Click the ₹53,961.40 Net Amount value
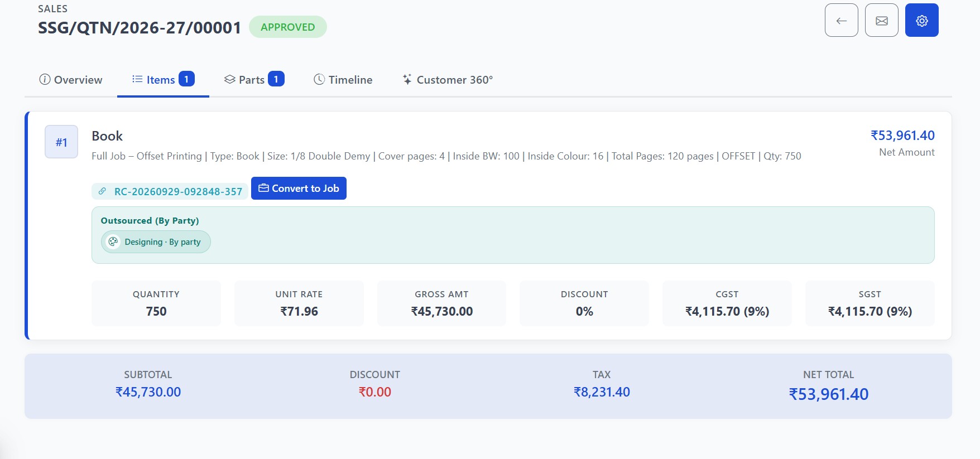980x459 pixels. [x=902, y=136]
